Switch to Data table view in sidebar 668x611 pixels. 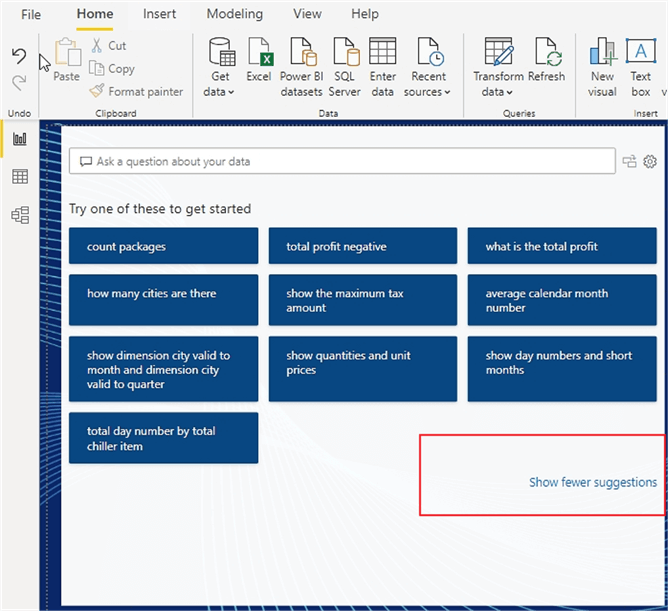[x=20, y=176]
